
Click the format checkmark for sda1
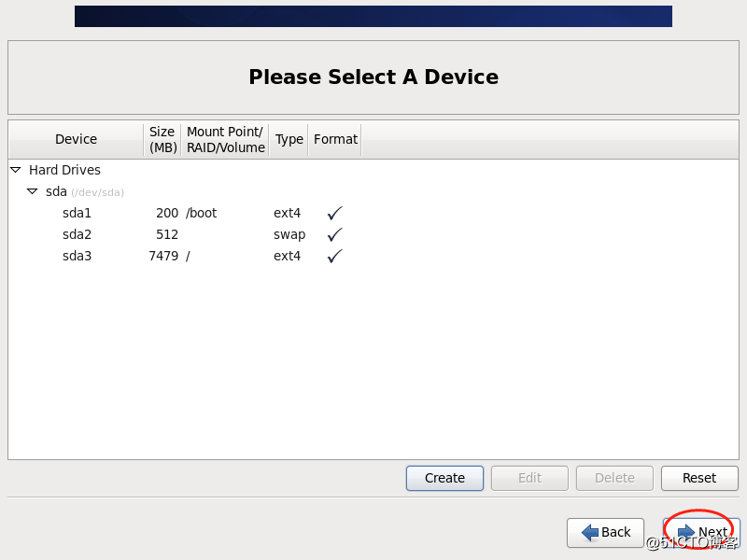[335, 213]
